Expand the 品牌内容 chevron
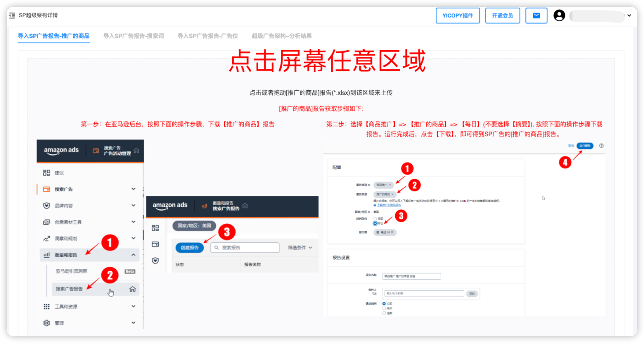Viewport: 644px width, 343px height. 133,205
